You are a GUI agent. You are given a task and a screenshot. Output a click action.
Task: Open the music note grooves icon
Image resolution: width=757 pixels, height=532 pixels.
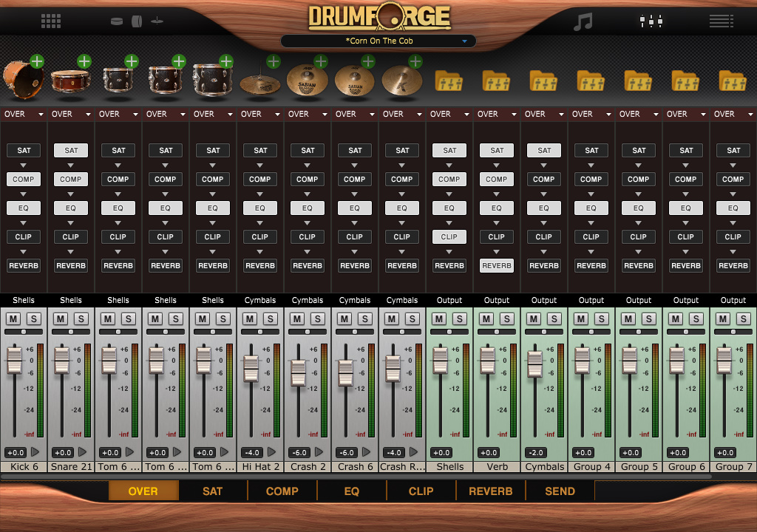(x=583, y=21)
